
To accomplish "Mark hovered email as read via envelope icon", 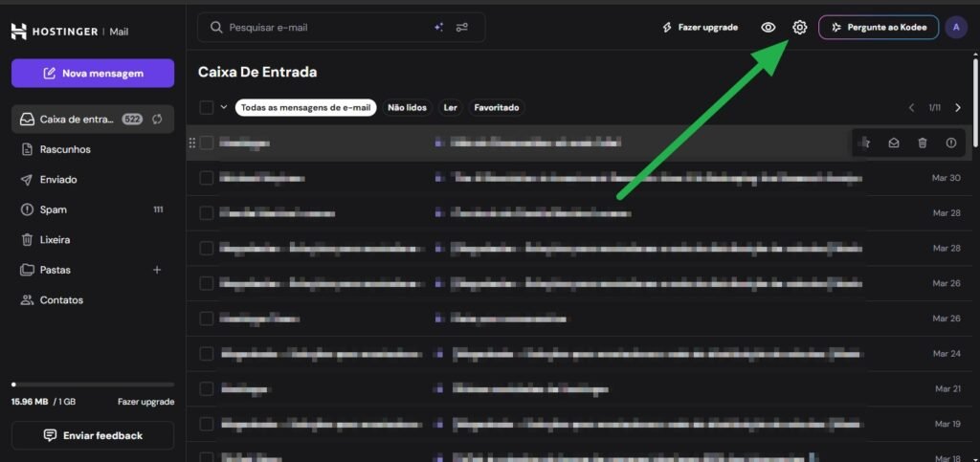I will coord(894,143).
